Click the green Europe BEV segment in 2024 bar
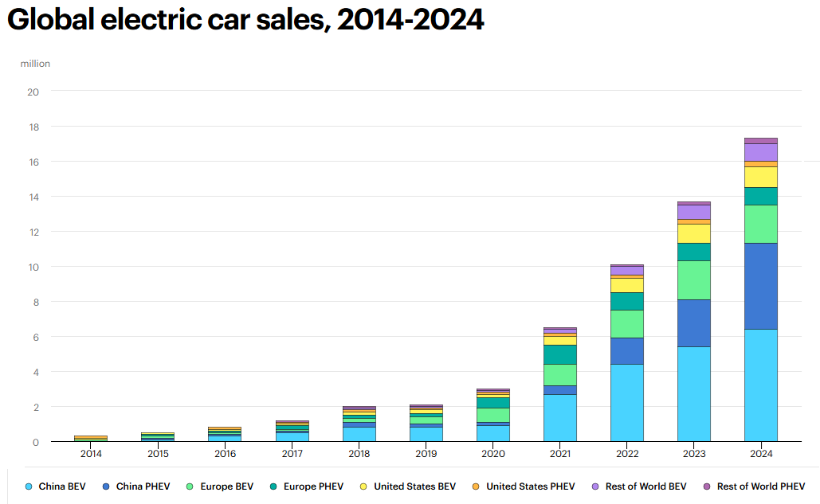Viewport: 820px width, 504px height. coord(760,224)
